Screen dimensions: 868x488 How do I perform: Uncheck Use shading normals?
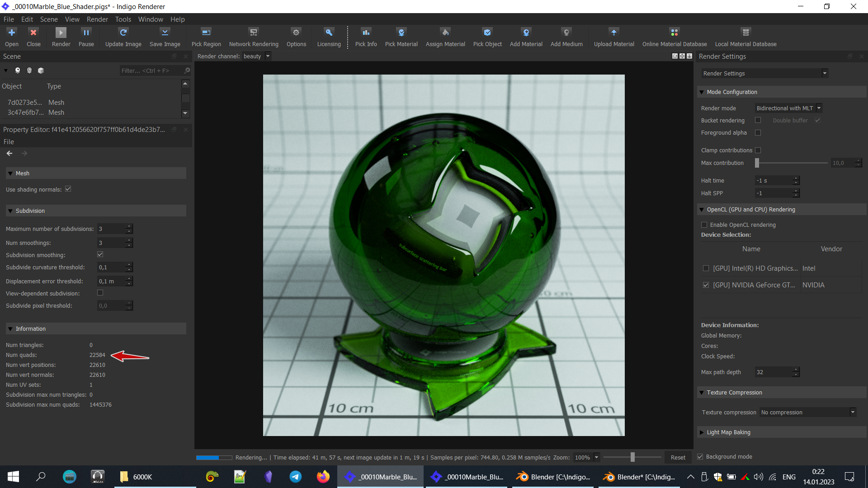pyautogui.click(x=68, y=189)
